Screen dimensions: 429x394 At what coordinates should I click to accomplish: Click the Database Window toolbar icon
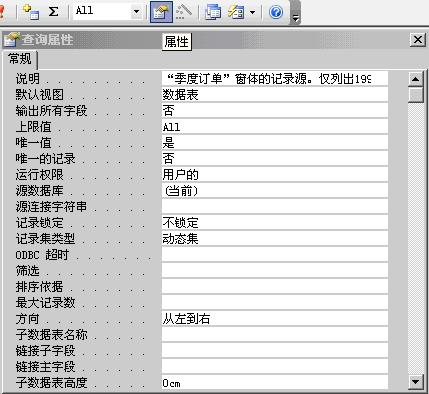[x=213, y=12]
